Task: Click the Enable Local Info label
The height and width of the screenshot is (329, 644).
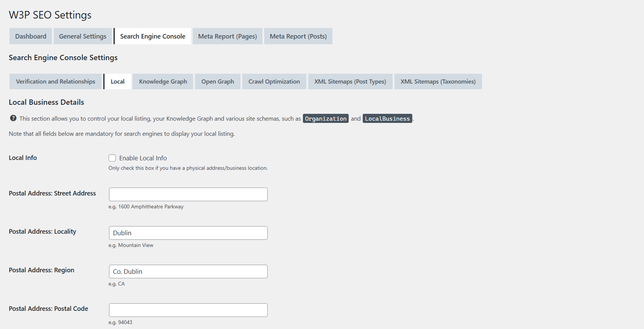Action: (143, 158)
